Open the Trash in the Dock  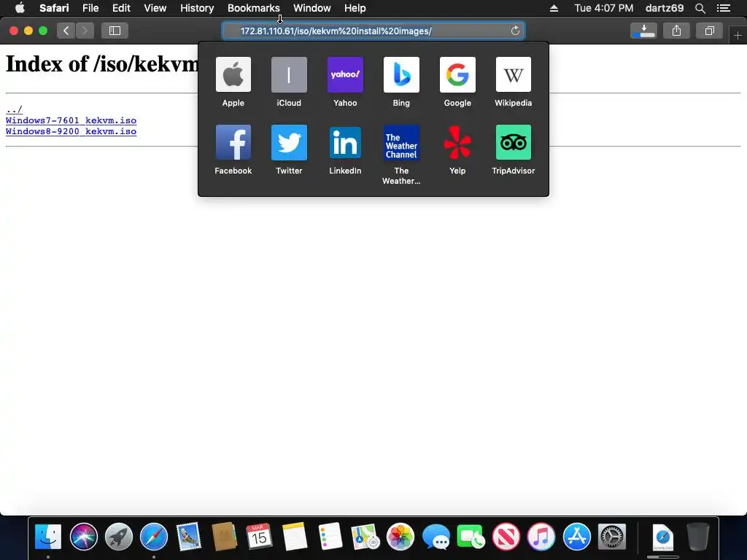tap(698, 537)
